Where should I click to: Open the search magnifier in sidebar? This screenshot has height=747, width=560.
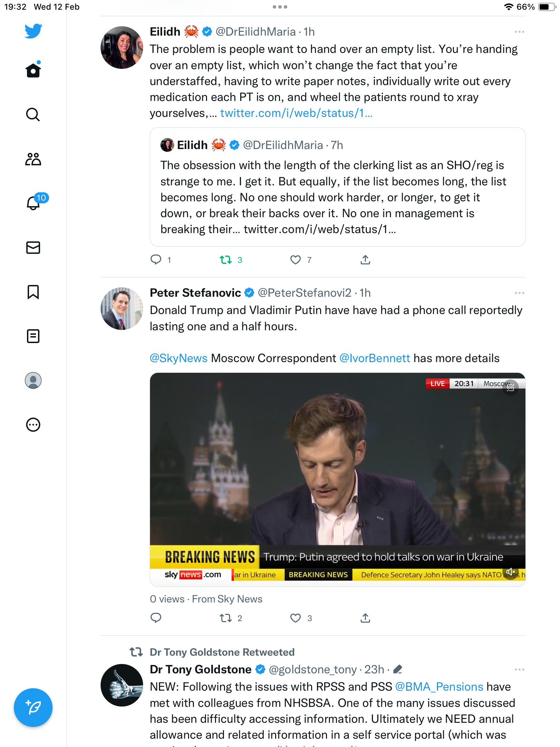[33, 114]
